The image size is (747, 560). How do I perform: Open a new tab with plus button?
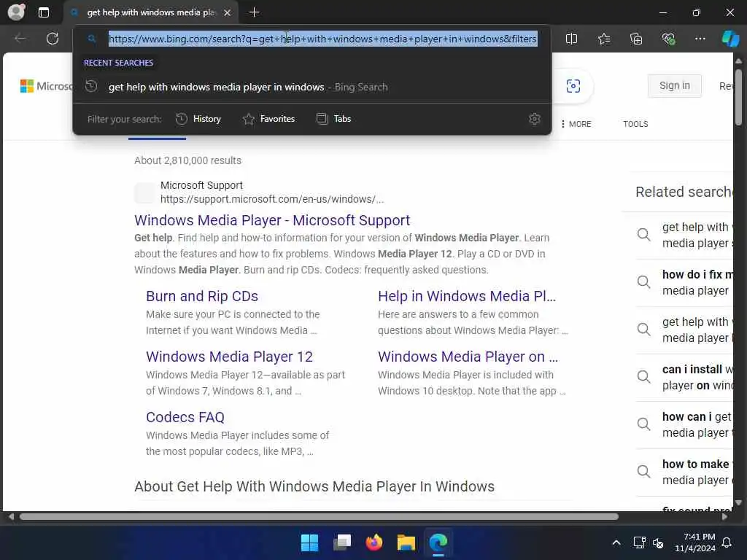[255, 12]
